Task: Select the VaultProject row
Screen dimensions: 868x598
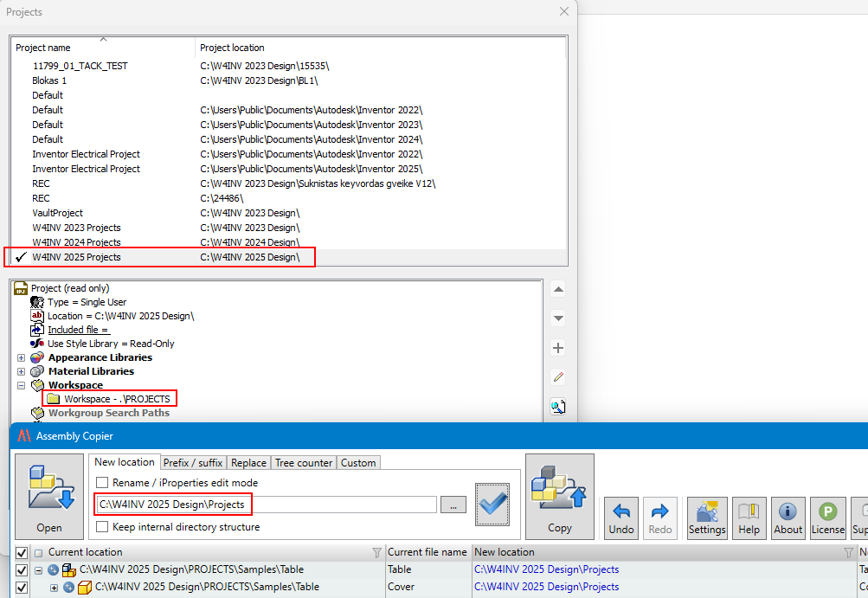Action: [288, 213]
